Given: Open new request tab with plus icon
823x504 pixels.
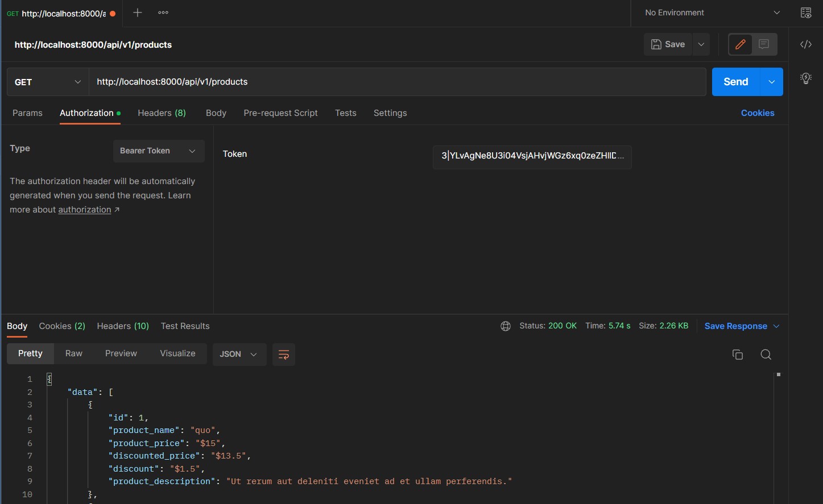Looking at the screenshot, I should coord(137,13).
